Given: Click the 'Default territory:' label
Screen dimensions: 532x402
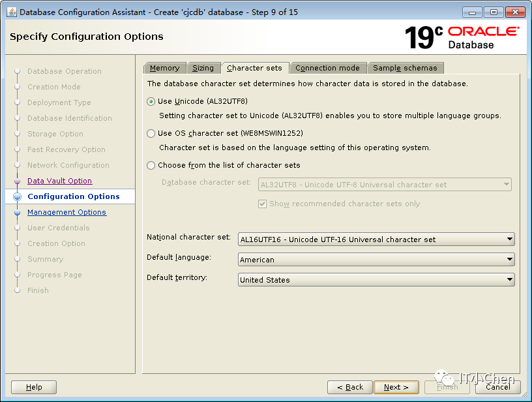Looking at the screenshot, I should 177,277.
